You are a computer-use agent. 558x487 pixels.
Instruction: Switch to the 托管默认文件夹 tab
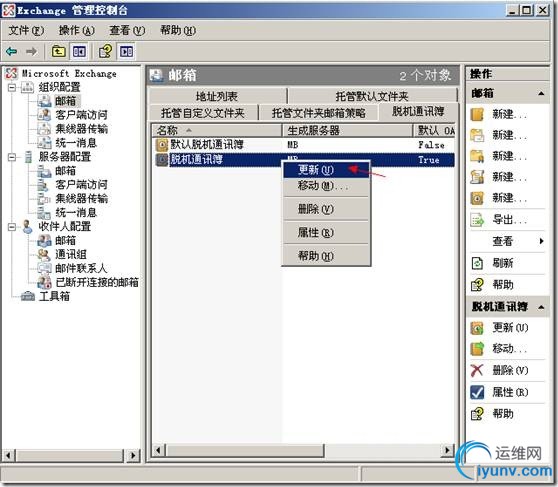372,96
